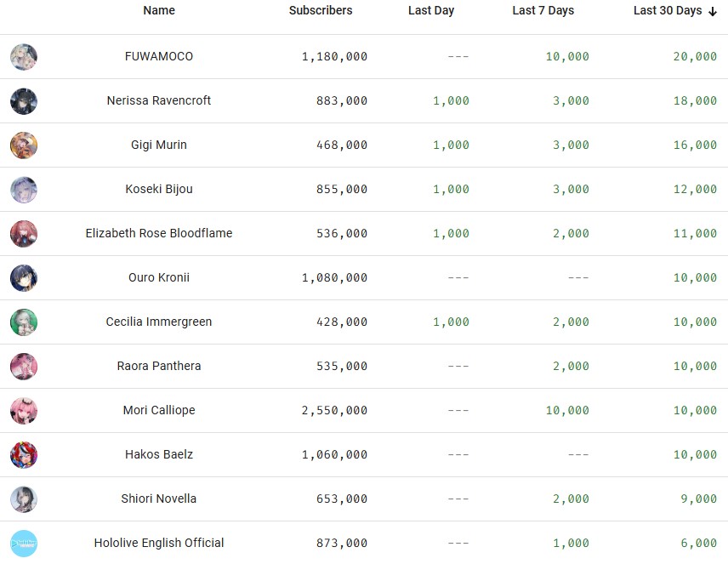Select FUWAMOCO 1,180,000 subscribers cell
Image resolution: width=728 pixels, height=564 pixels.
click(334, 57)
